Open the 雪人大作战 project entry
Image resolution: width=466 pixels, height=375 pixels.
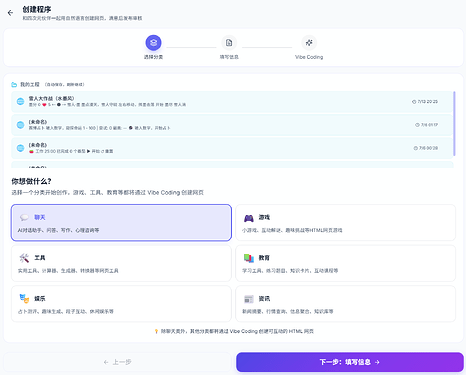(232, 101)
